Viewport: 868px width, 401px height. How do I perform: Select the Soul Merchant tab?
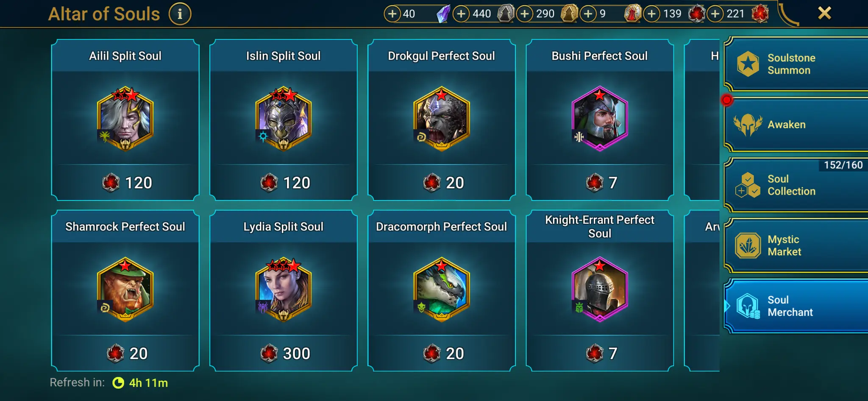796,306
